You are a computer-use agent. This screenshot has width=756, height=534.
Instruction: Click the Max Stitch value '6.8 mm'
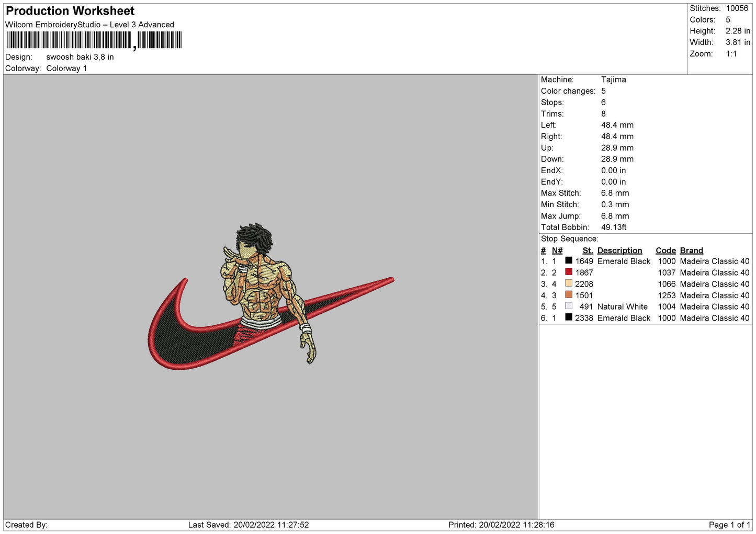pyautogui.click(x=615, y=193)
